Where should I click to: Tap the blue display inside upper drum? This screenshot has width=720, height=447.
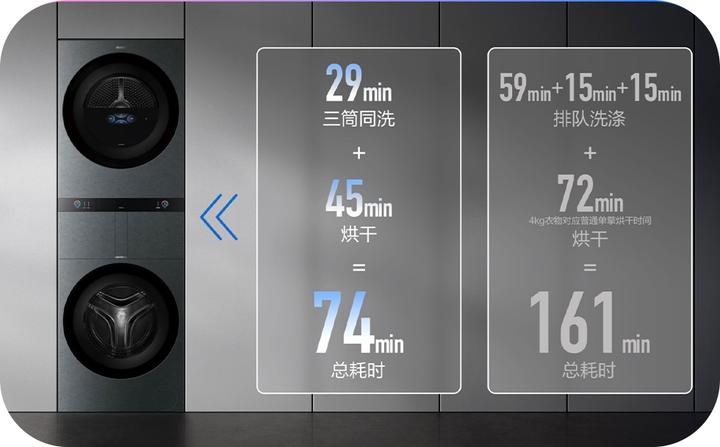(x=120, y=127)
